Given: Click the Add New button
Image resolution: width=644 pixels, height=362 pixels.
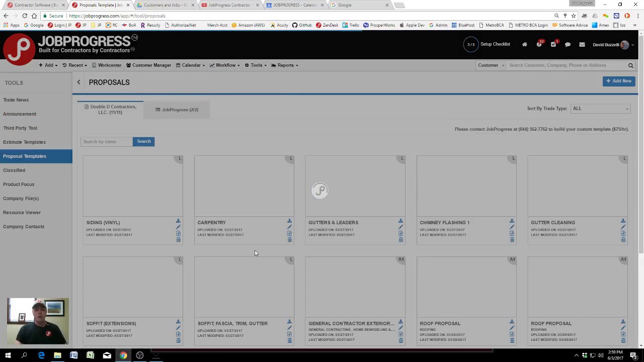Looking at the screenshot, I should [x=619, y=81].
